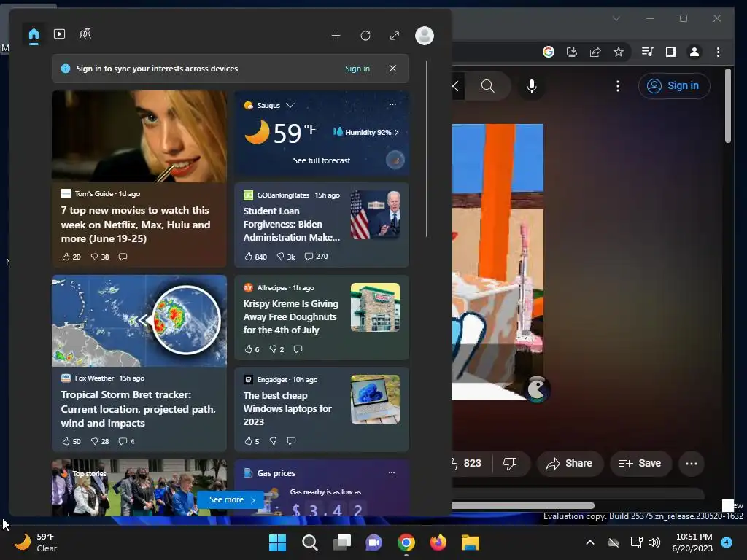Open the widgets Home tab
Viewport: 747px width, 560px height.
[34, 35]
